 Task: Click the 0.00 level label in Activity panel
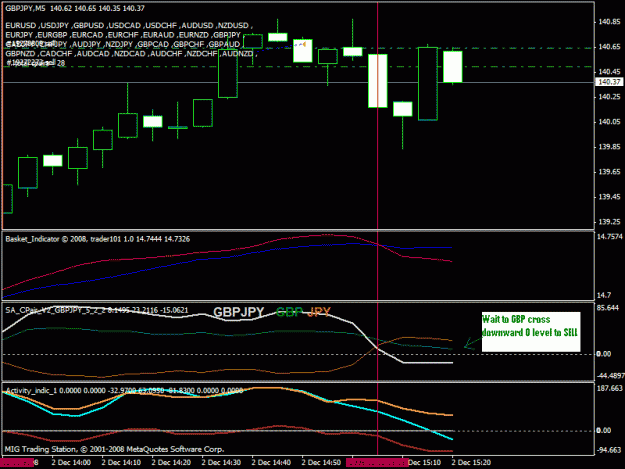coord(603,430)
